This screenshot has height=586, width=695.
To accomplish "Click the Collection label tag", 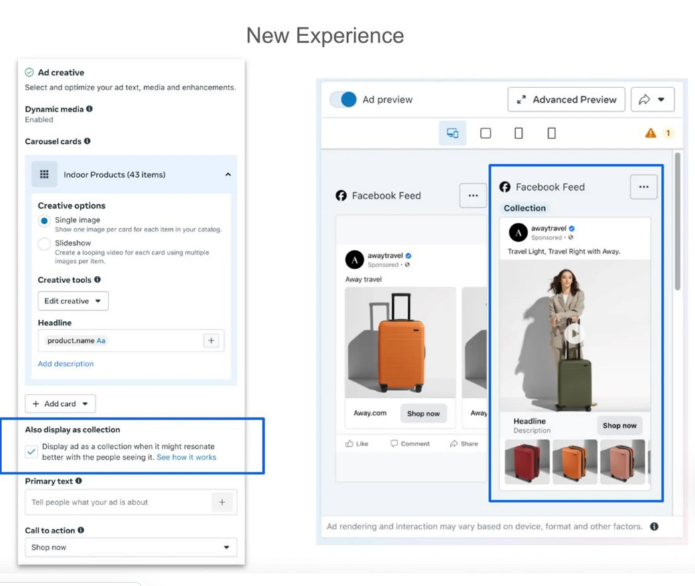I will point(524,208).
